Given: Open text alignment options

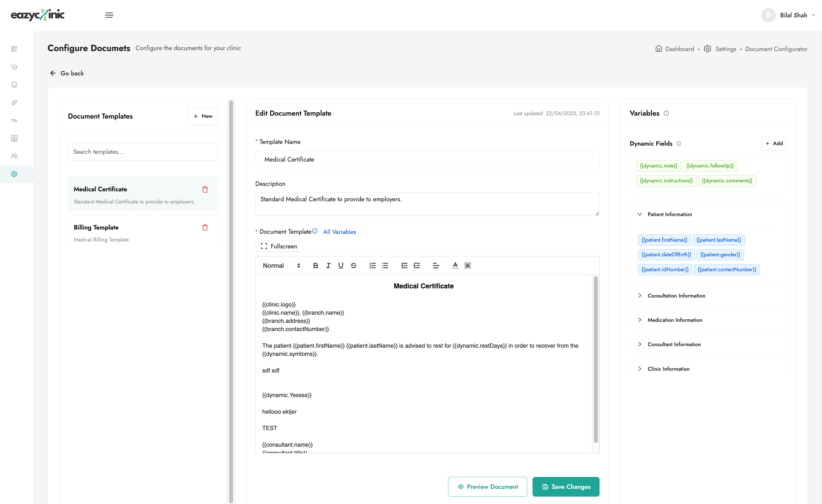Looking at the screenshot, I should (x=436, y=266).
